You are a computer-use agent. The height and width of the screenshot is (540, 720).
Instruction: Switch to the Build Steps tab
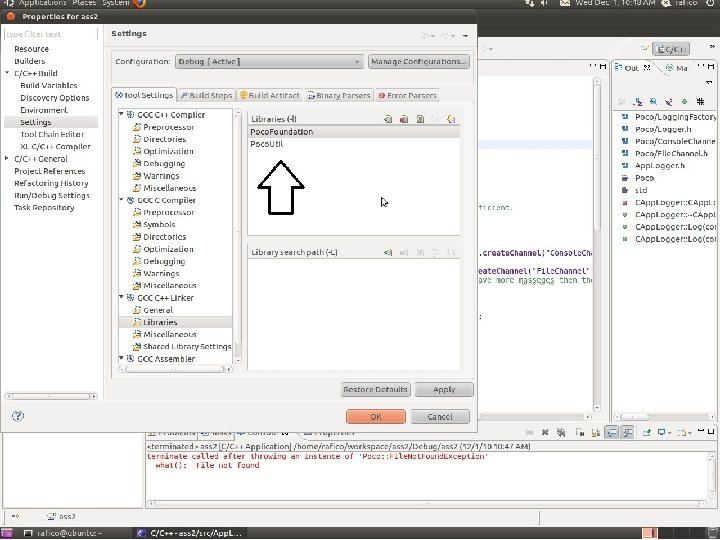[x=206, y=96]
